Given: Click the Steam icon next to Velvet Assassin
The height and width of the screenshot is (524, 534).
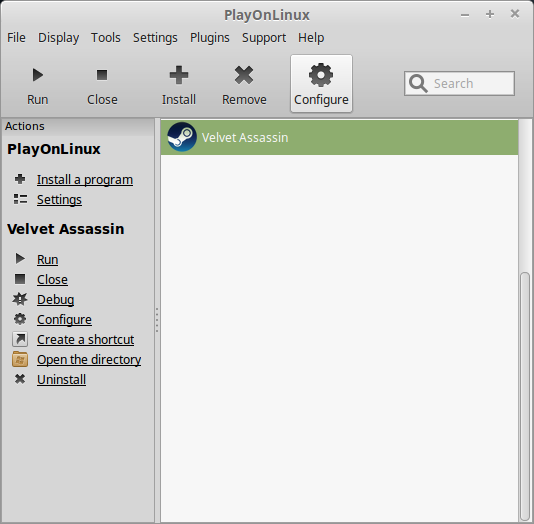Looking at the screenshot, I should [182, 137].
